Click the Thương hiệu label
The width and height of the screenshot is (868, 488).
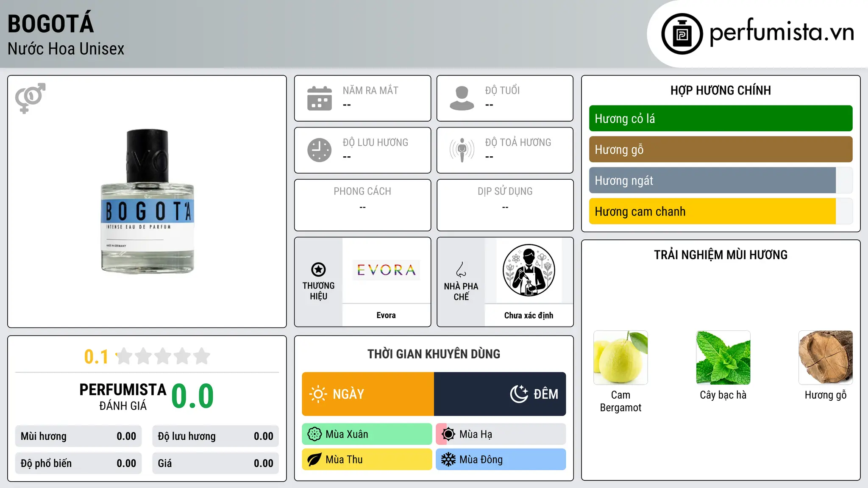318,291
